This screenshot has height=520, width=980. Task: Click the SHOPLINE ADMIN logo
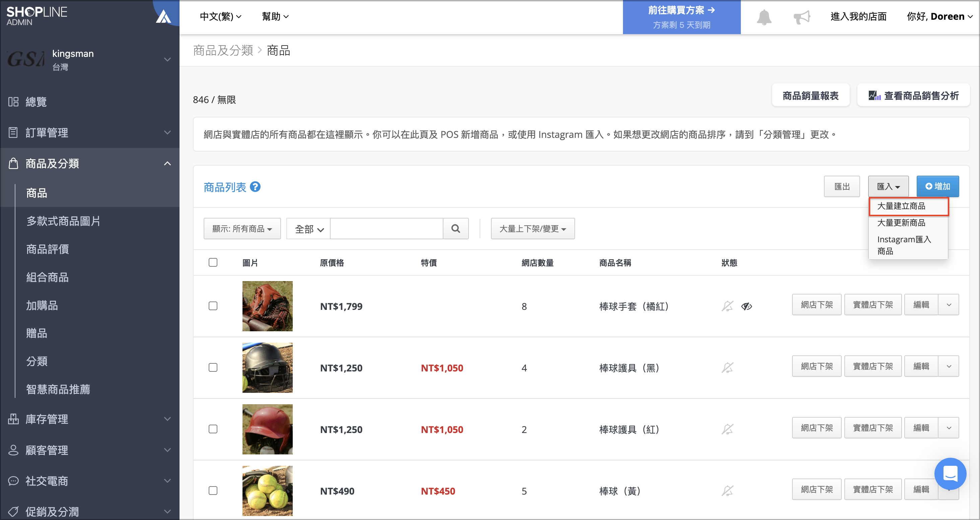coord(37,16)
